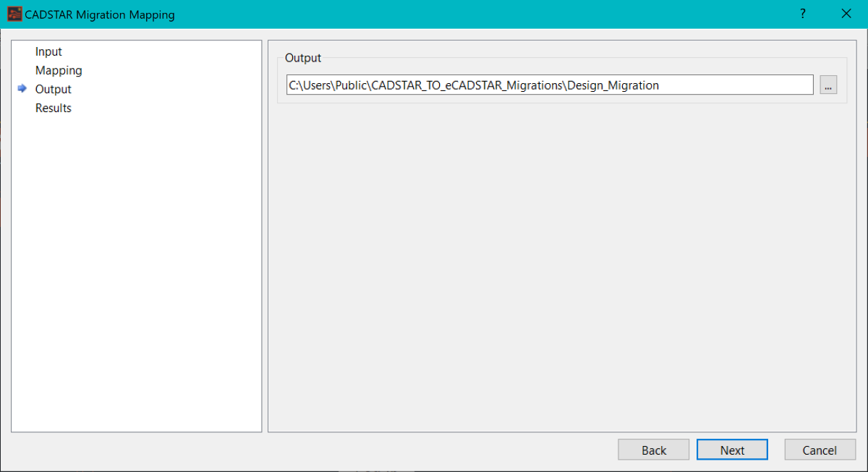Open the help question mark button
Image resolution: width=868 pixels, height=472 pixels.
[x=803, y=14]
